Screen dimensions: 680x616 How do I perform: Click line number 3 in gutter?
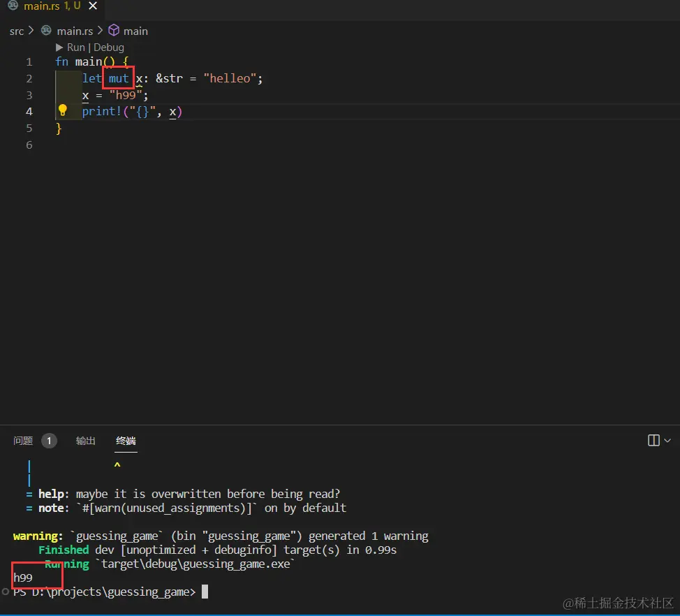[x=29, y=95]
